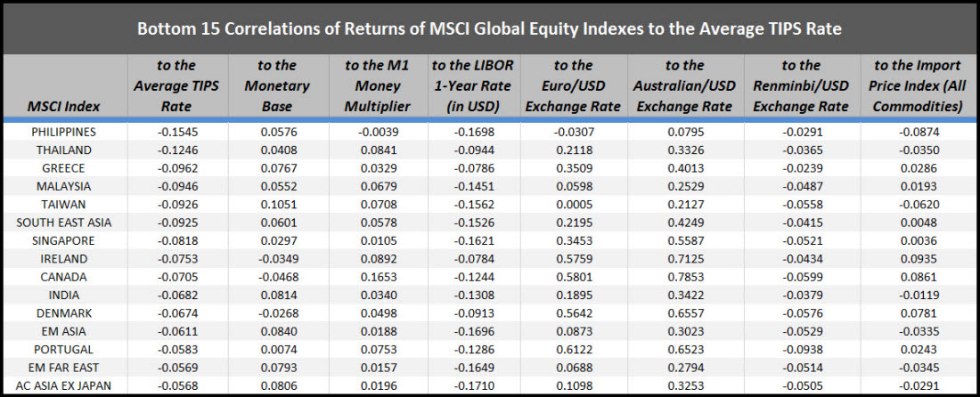This screenshot has height=397, width=980.
Task: Select the Greece TIPS value -0.0962
Action: [177, 168]
